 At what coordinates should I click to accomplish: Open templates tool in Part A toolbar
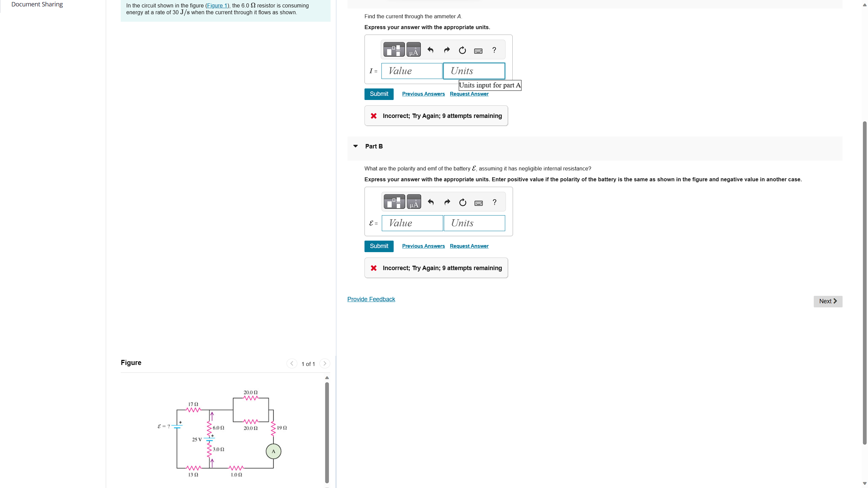(x=394, y=50)
